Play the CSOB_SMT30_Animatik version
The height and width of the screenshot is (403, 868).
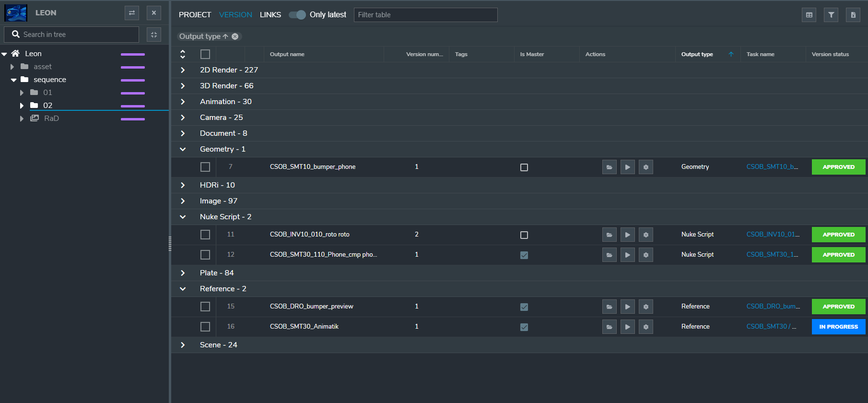pyautogui.click(x=628, y=327)
